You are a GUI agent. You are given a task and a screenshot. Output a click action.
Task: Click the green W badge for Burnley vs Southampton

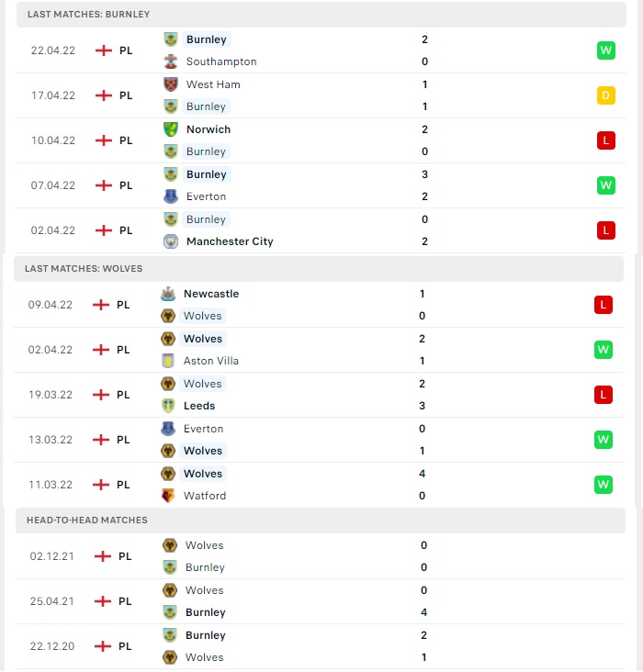point(605,50)
